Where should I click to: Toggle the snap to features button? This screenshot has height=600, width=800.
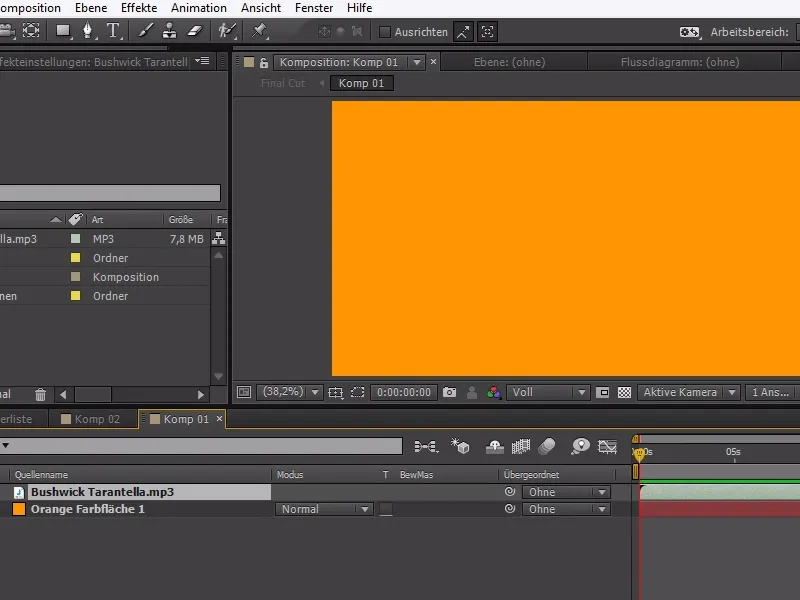coord(488,32)
